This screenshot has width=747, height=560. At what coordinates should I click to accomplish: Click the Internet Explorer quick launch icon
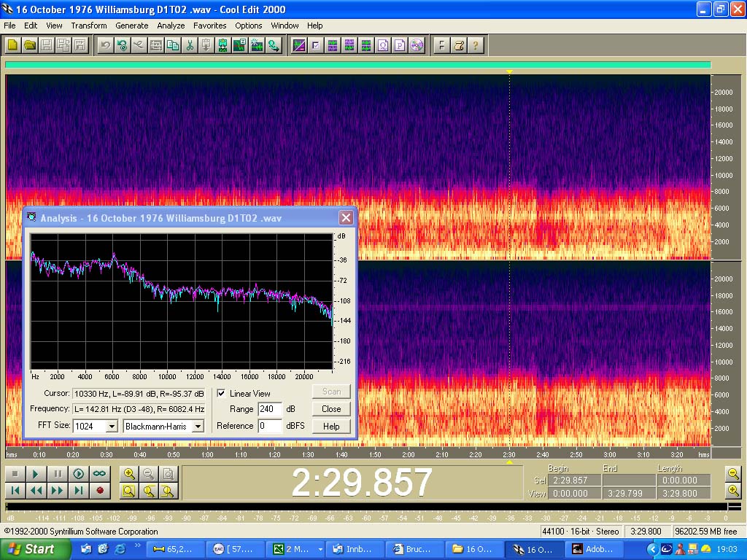120,549
